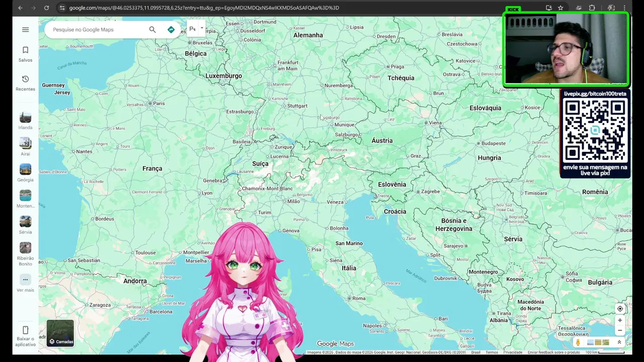Open the Chrome profile avatar
The height and width of the screenshot is (362, 644).
611,8
